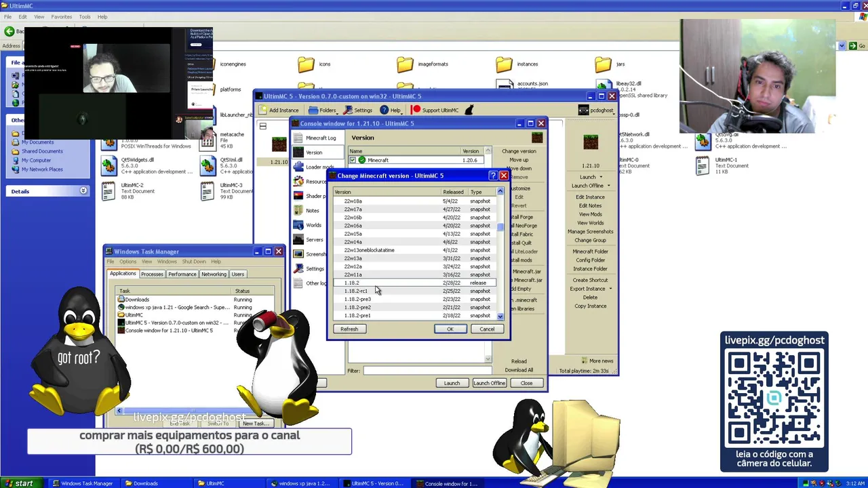This screenshot has width=868, height=488.
Task: Open Explorer address bar dropdown
Action: (x=842, y=46)
